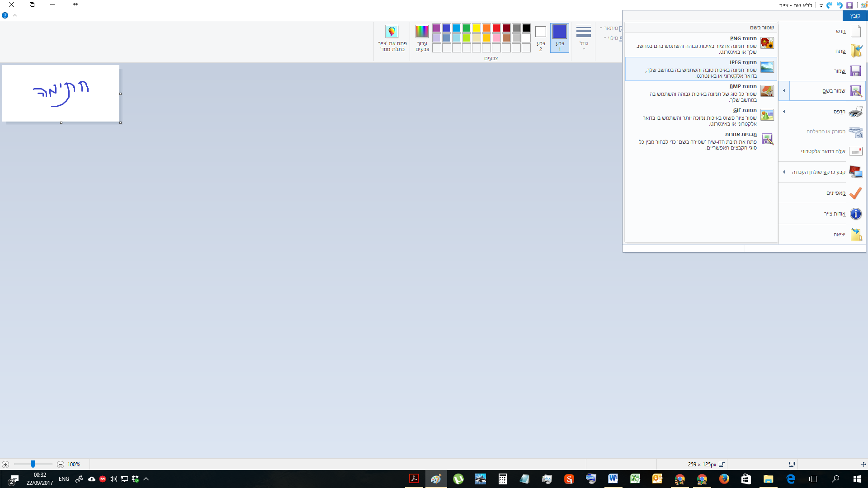Screen dimensions: 868x488
Task: Open Edit colors (ערוך צבעים) rainbow icon
Action: (422, 38)
